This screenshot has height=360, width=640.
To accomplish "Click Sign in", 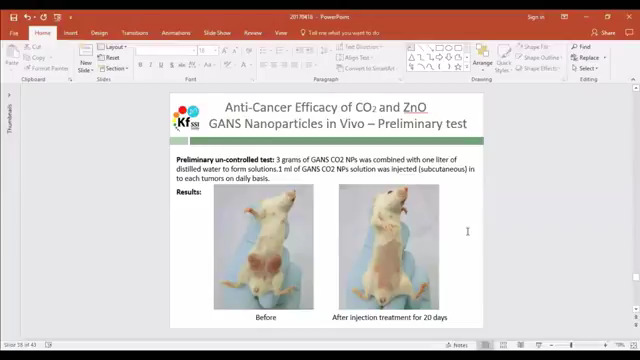I will click(x=536, y=17).
